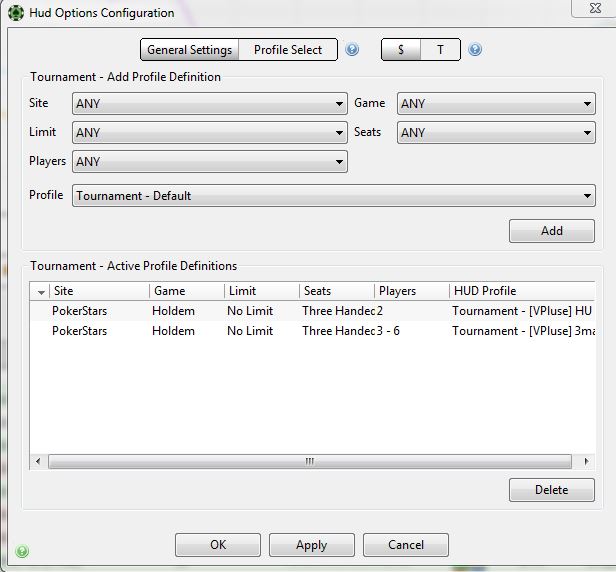This screenshot has width=616, height=572.
Task: Sort by the Site column header
Action: [x=99, y=291]
